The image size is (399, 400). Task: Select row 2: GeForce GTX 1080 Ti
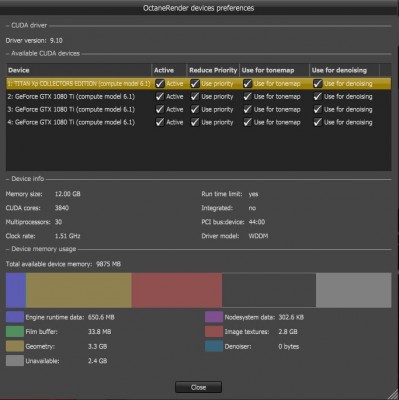[x=199, y=97]
